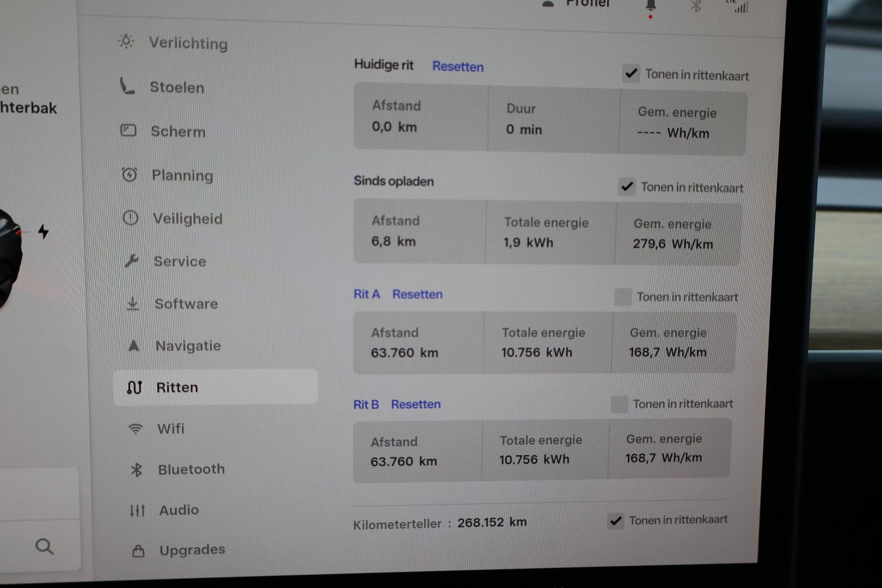Viewport: 882px width, 588px height.
Task: Open Wifi settings via the signal icon
Action: coord(135,427)
